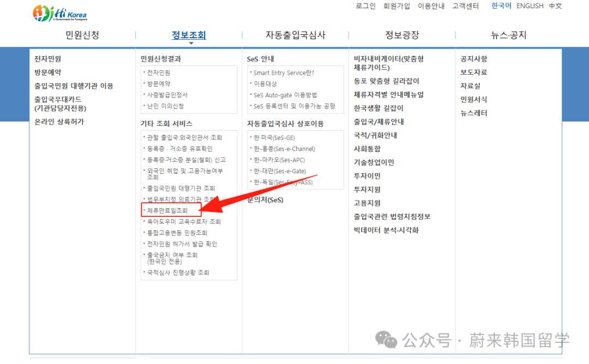Select 방문예약 under 민원신청결과
The image size is (589, 364).
[x=159, y=84]
